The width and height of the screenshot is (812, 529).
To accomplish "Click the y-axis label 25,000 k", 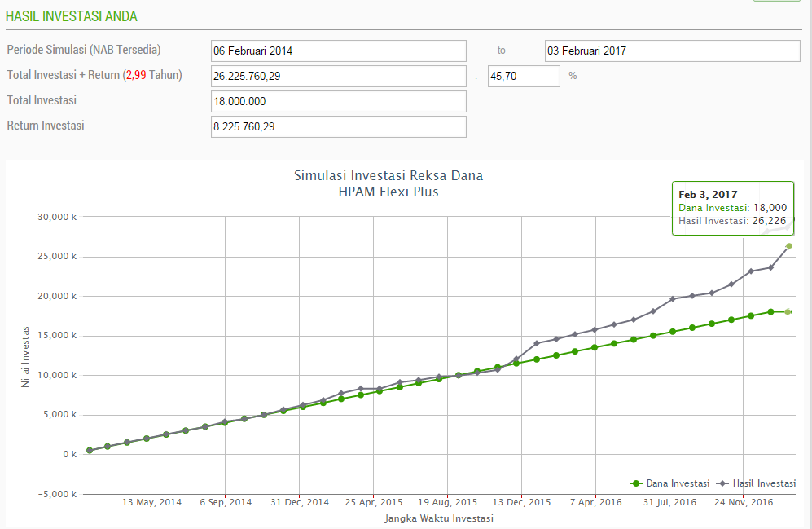I will coord(57,257).
